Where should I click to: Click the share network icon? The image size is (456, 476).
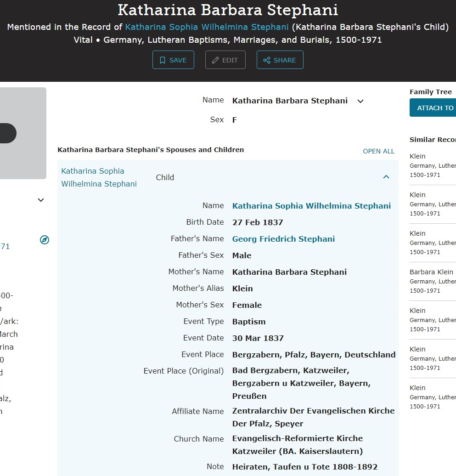[267, 60]
